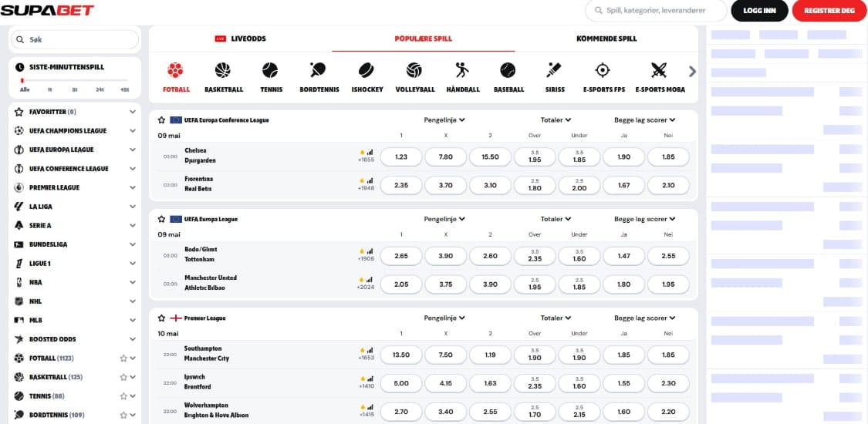Click the stats icon for Bodo/Glimt vs Tottenham

[x=370, y=251]
